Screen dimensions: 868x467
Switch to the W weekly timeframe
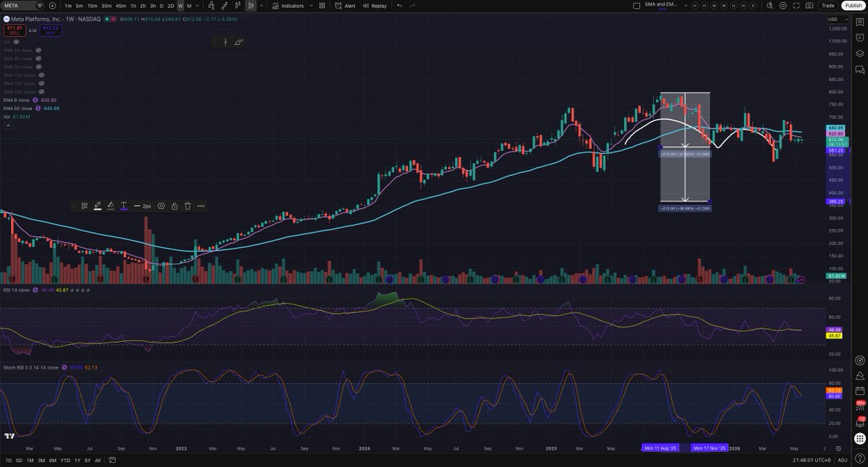pyautogui.click(x=180, y=5)
